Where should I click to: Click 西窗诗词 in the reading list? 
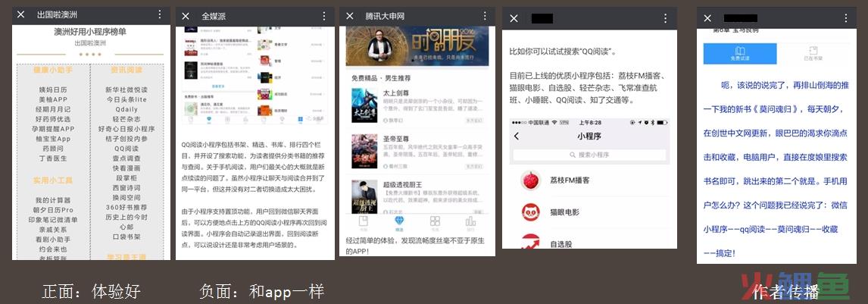coord(126,188)
